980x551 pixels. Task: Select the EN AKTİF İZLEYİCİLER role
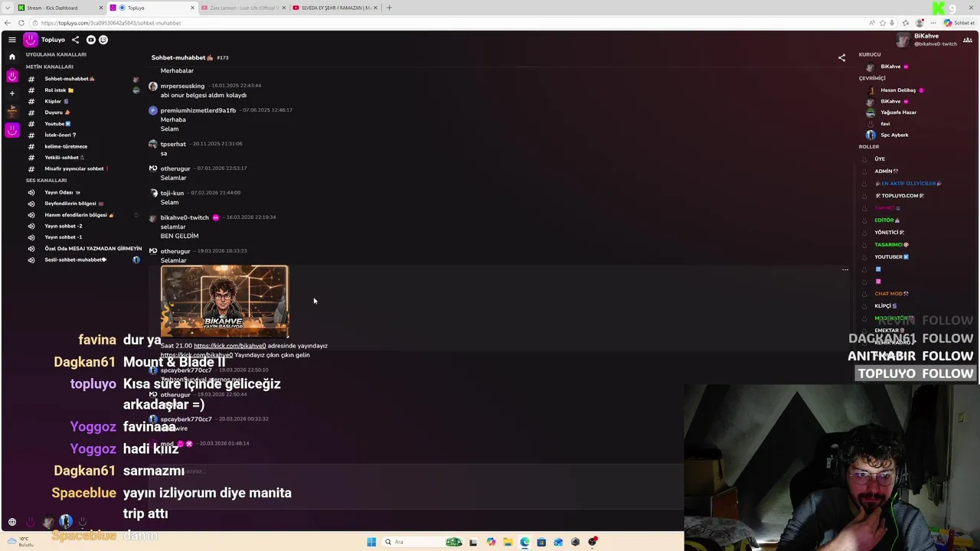click(x=908, y=184)
